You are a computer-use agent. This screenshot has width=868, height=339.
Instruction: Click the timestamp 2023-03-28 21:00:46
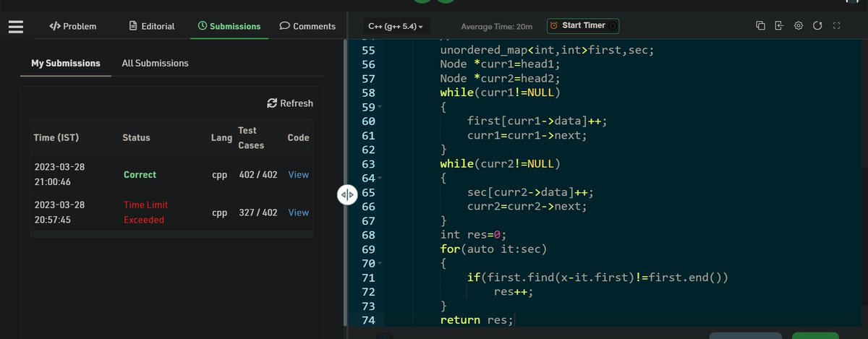click(x=59, y=174)
